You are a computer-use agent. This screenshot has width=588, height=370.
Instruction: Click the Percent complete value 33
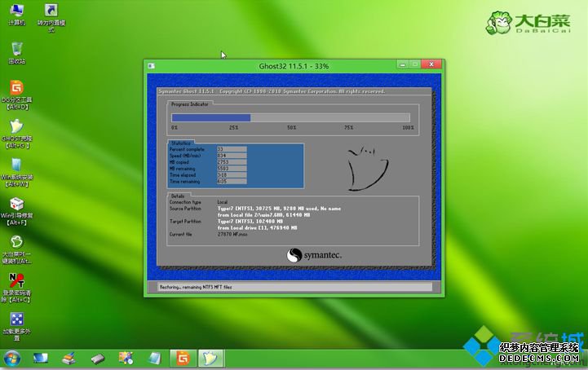(x=232, y=149)
